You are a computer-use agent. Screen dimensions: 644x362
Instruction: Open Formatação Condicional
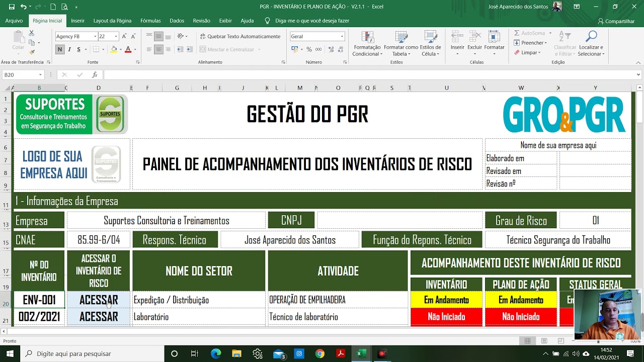click(367, 44)
